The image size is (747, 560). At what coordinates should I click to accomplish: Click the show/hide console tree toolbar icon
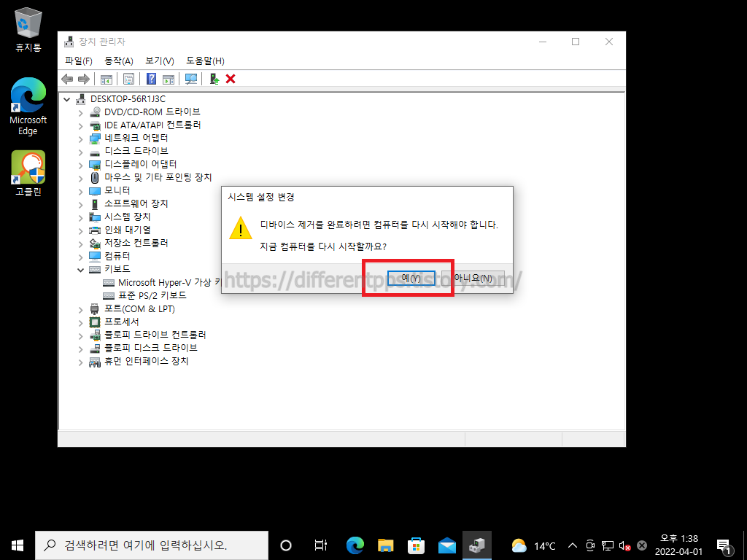click(107, 79)
